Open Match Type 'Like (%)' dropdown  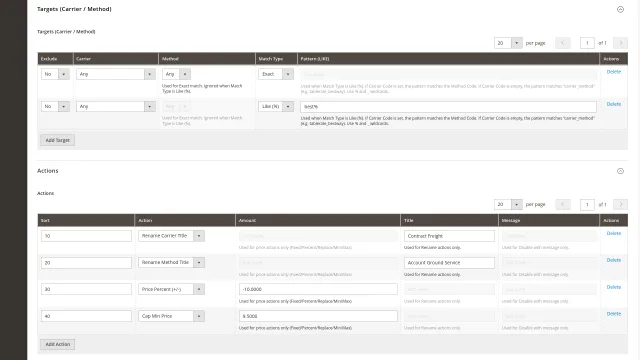pos(276,107)
